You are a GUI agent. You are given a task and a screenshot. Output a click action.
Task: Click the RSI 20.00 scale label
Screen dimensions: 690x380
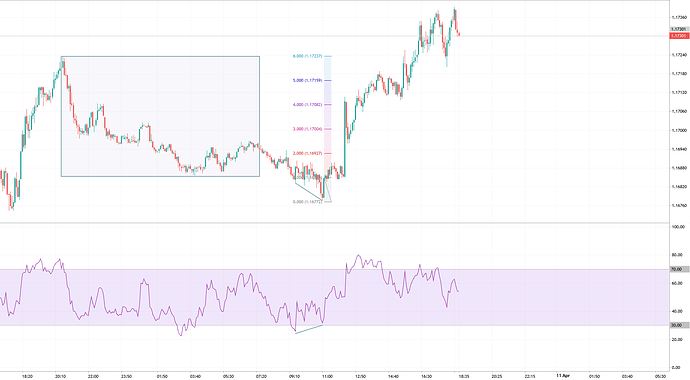pyautogui.click(x=677, y=340)
